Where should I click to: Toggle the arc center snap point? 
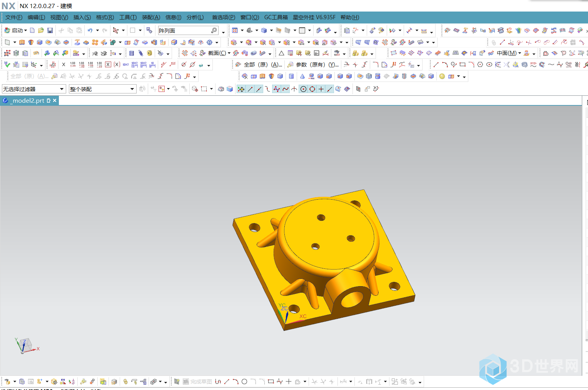tap(303, 89)
